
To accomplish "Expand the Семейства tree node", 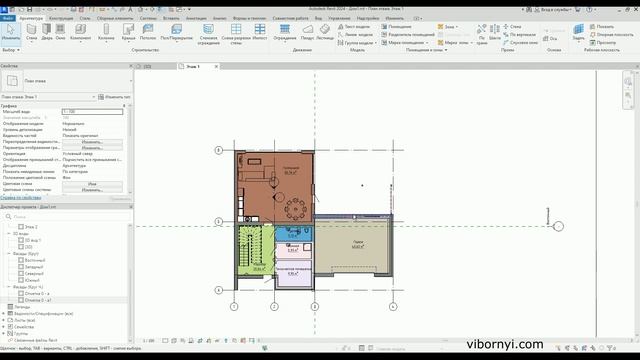I will 4,327.
